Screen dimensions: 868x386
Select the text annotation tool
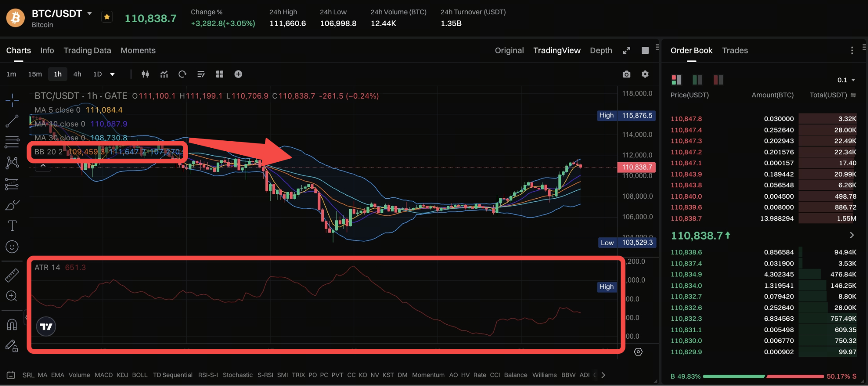(12, 226)
